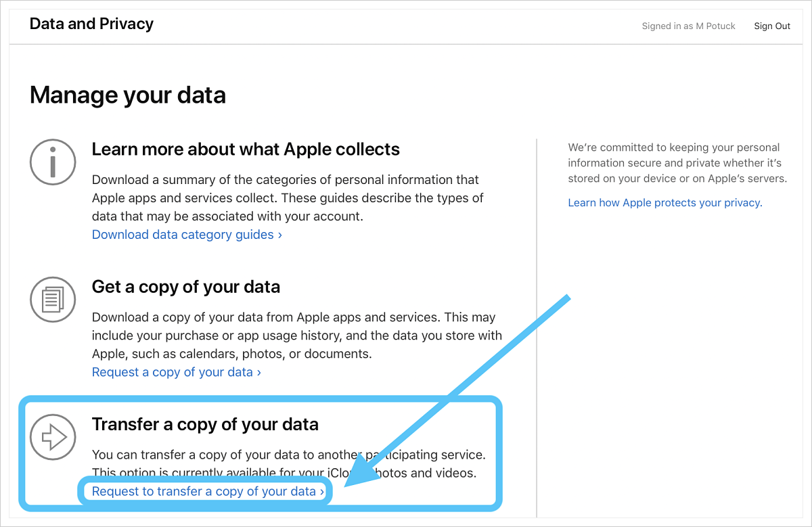Click the Get a copy of your data heading
The height and width of the screenshot is (527, 812).
click(x=185, y=287)
